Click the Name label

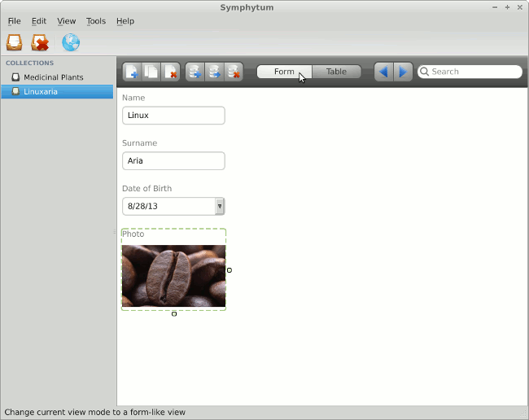[133, 98]
